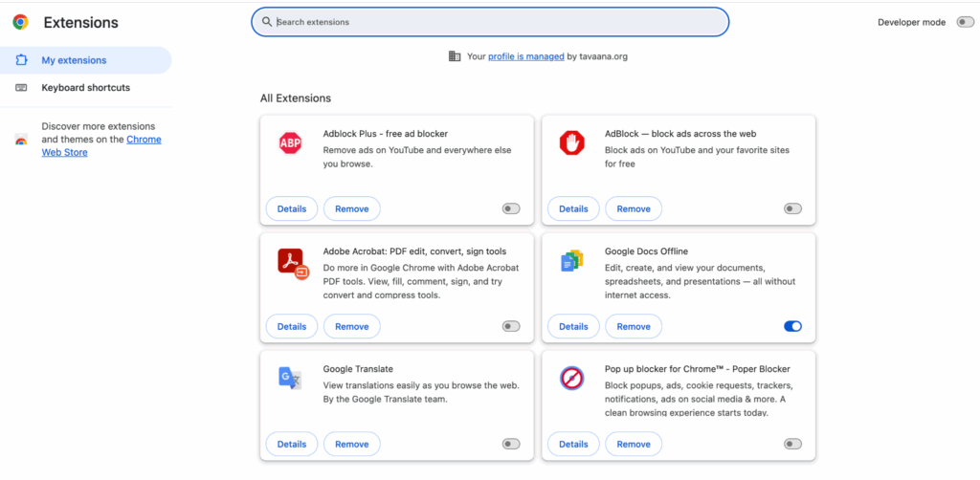Select My extensions in sidebar
The width and height of the screenshot is (980, 480).
tap(85, 60)
